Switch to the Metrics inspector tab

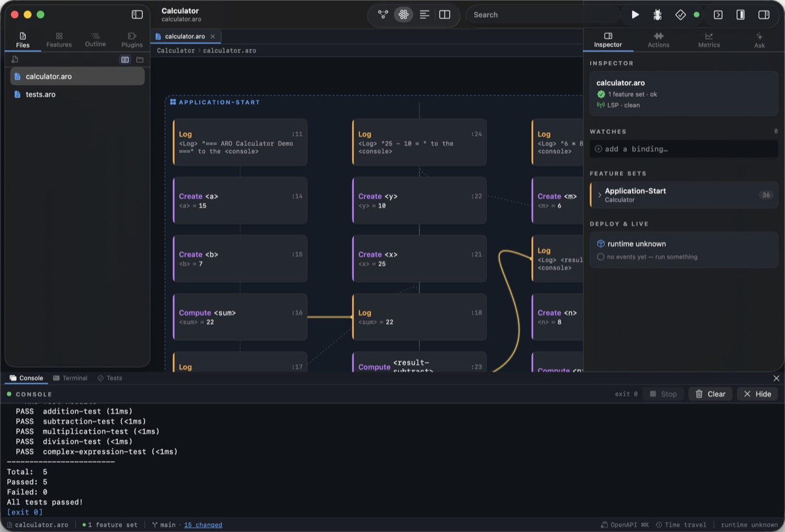pos(709,40)
